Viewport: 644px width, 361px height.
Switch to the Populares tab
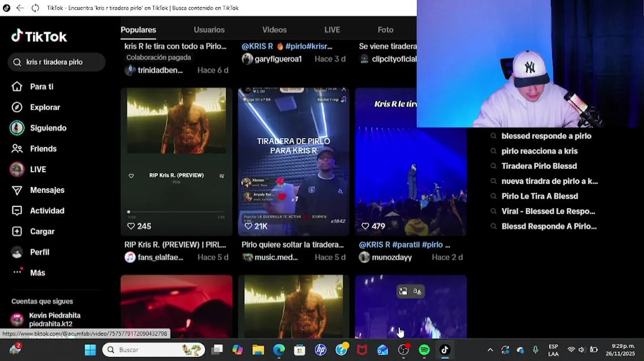tap(138, 30)
